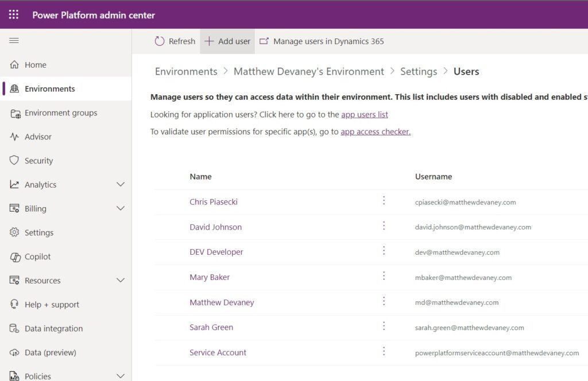Open more options for David Johnson
This screenshot has width=588, height=381.
[x=384, y=226]
